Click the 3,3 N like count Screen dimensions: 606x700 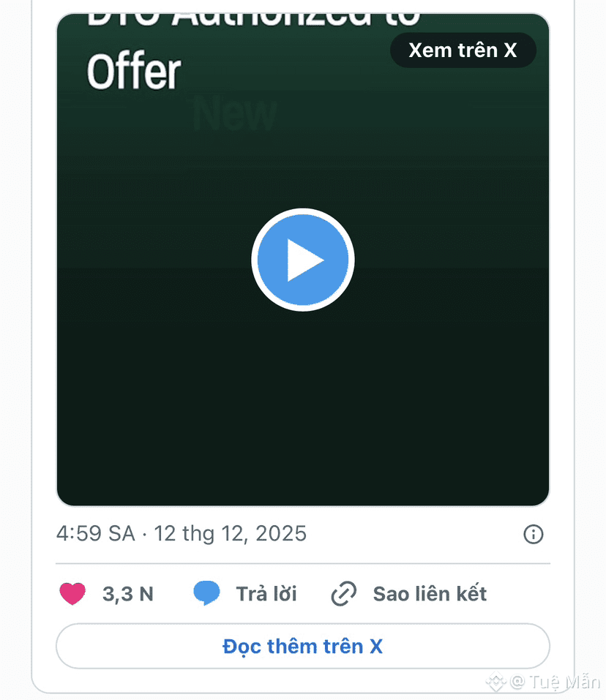tap(128, 594)
